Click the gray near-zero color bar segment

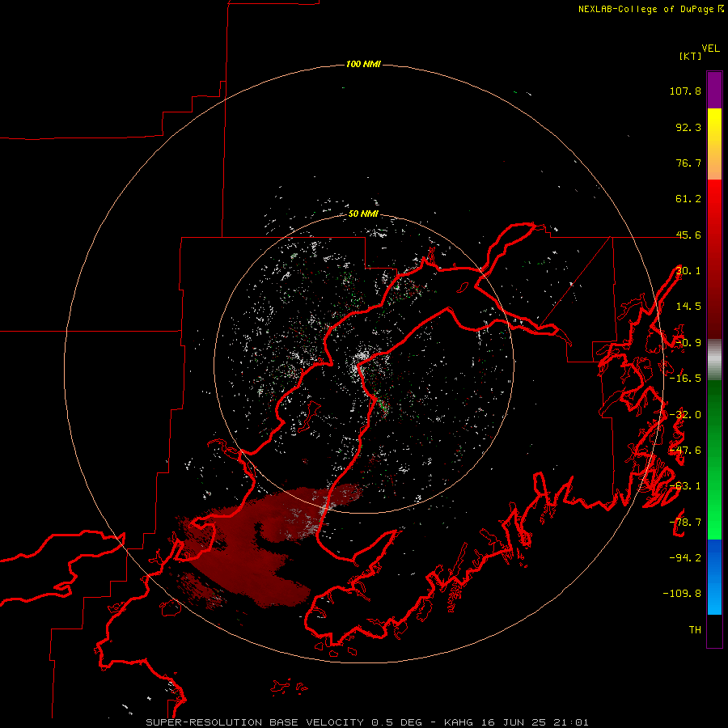tap(714, 360)
